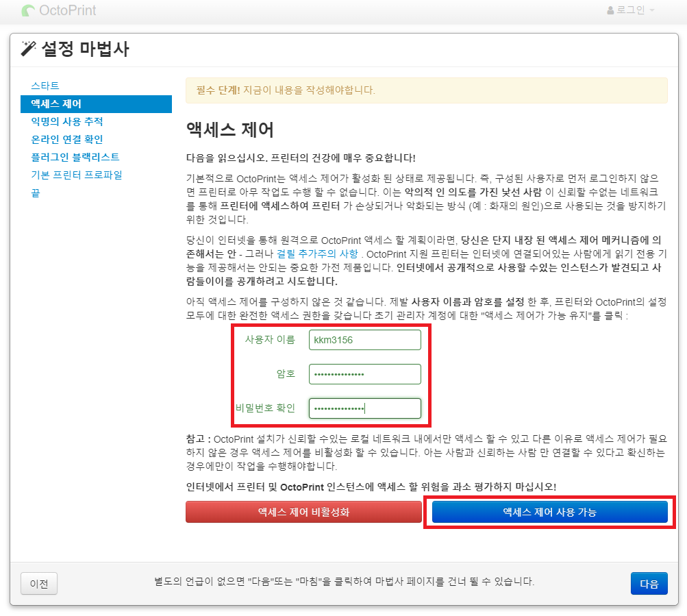Select the 액세스 제어 sidebar item
The width and height of the screenshot is (687, 616).
click(x=96, y=104)
